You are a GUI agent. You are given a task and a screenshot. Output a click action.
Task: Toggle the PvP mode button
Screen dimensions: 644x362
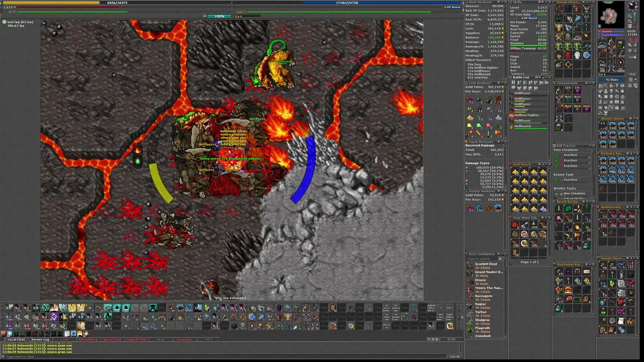tap(632, 57)
